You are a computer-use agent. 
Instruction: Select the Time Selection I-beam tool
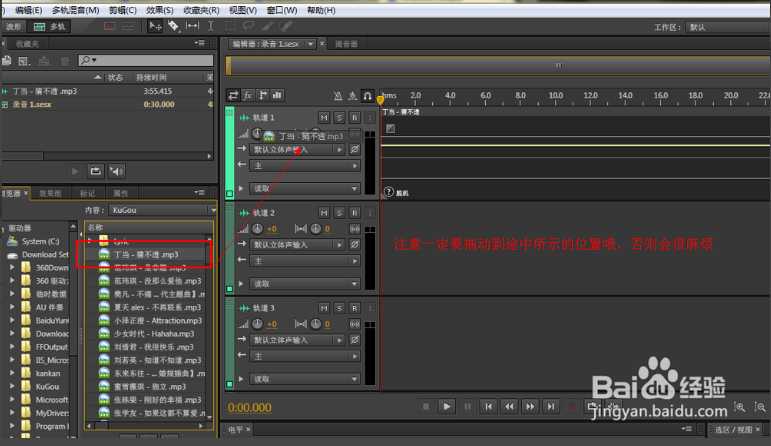pos(210,26)
